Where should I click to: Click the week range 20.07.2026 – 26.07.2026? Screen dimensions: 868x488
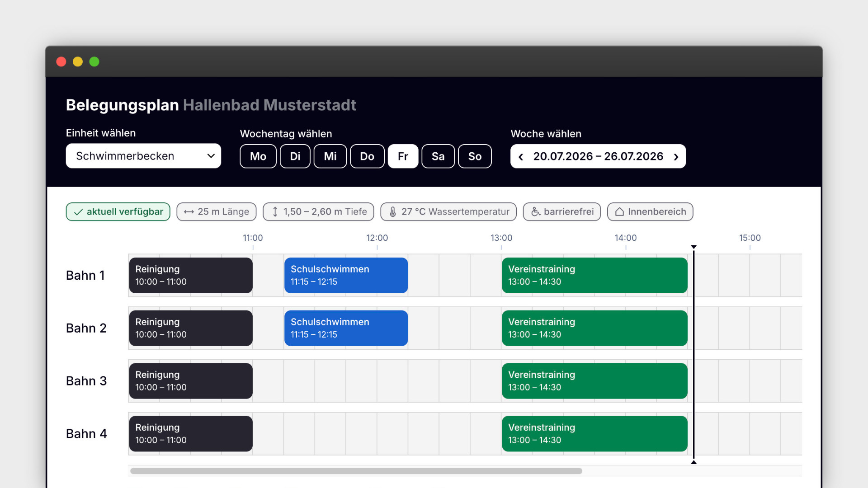pos(598,156)
